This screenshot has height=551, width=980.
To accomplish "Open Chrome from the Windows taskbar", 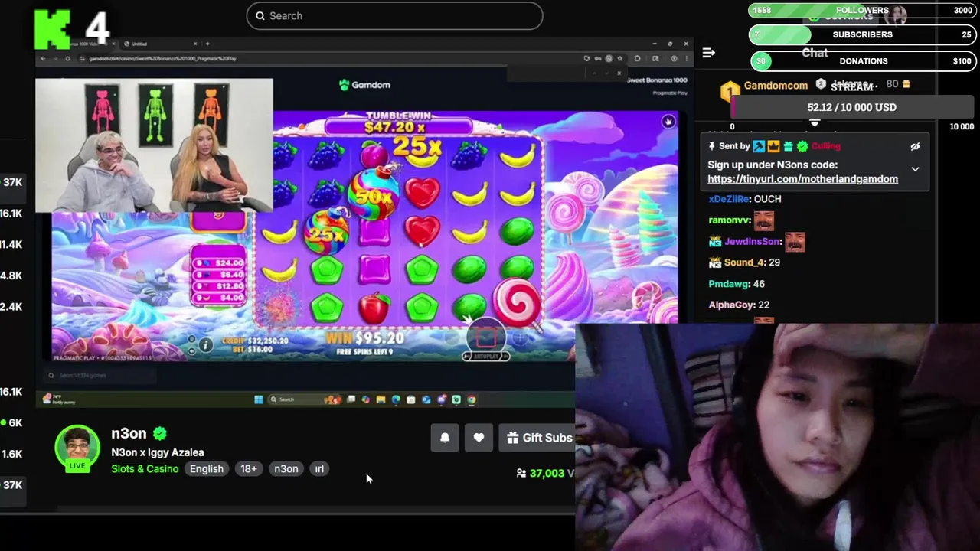I will click(472, 399).
